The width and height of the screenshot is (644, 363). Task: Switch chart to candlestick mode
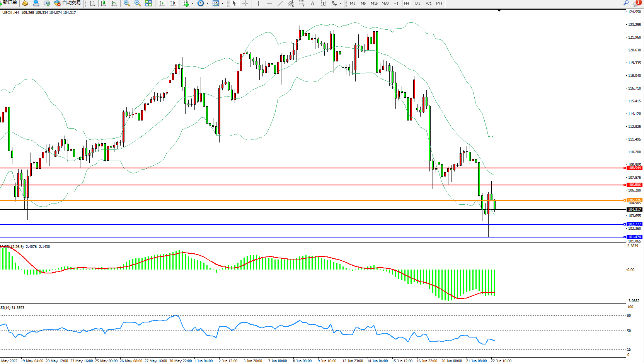pyautogui.click(x=103, y=3)
